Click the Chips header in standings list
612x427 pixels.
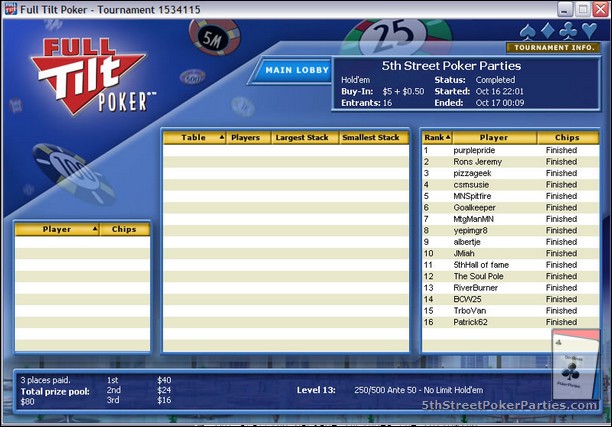568,137
